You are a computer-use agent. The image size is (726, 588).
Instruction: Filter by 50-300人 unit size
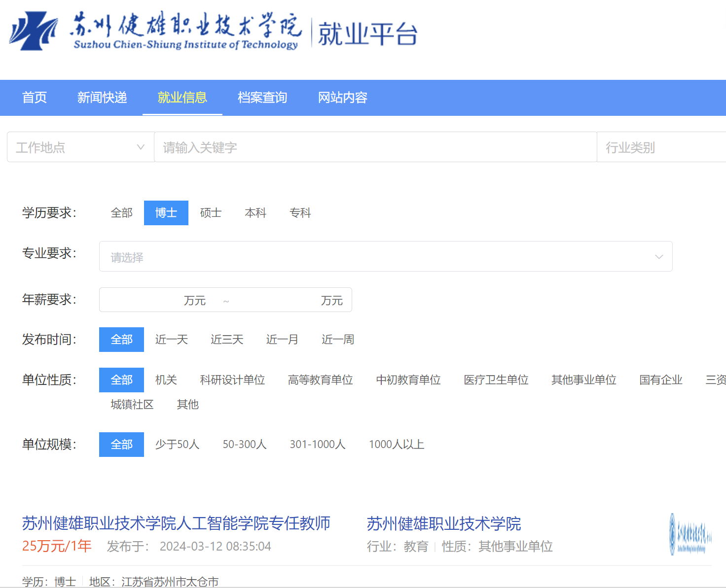coord(245,445)
